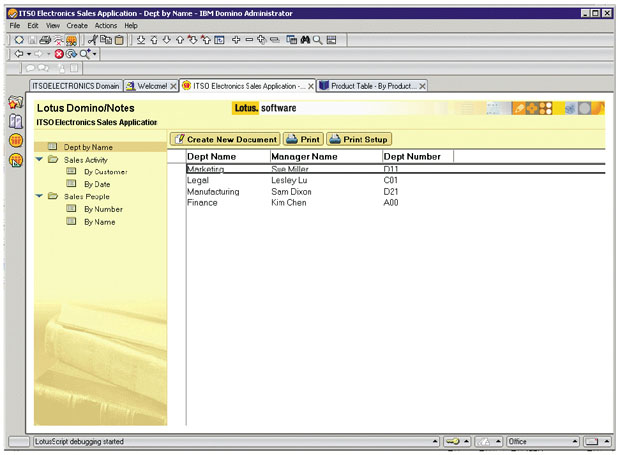Click the first hollow diamond toolbar icon
This screenshot has width=620, height=455.
pyautogui.click(x=19, y=40)
